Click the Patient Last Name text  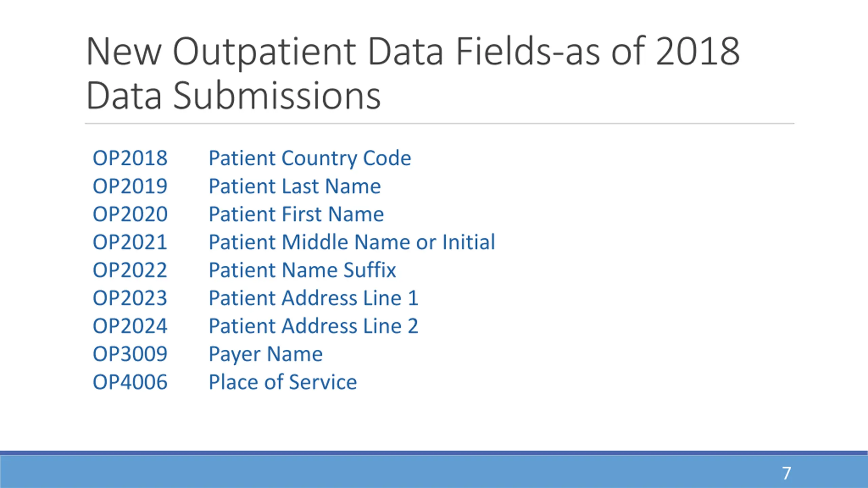click(295, 186)
